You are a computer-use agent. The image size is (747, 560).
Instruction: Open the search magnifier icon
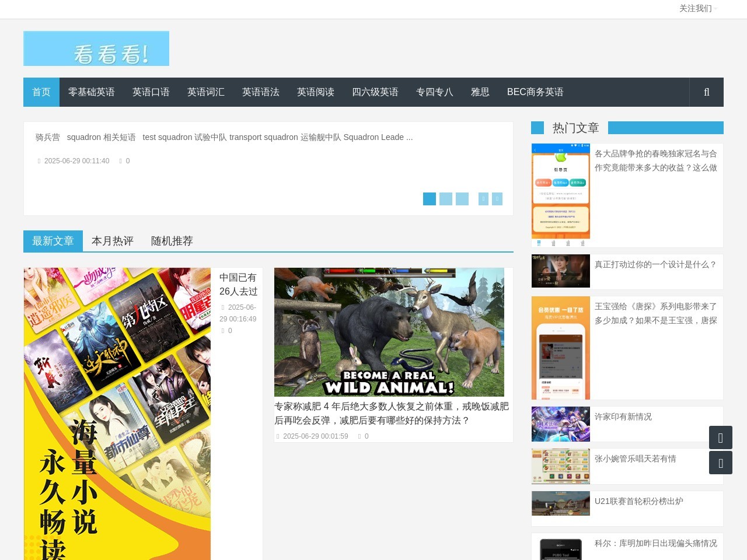706,92
